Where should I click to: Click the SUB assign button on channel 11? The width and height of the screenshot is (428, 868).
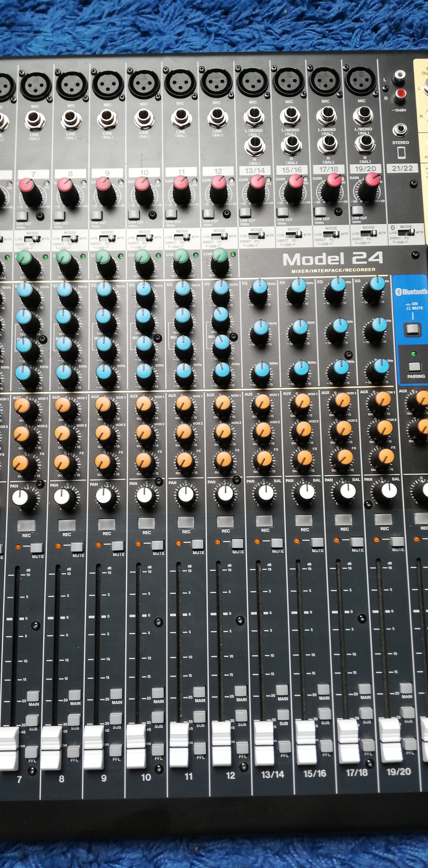[199, 716]
